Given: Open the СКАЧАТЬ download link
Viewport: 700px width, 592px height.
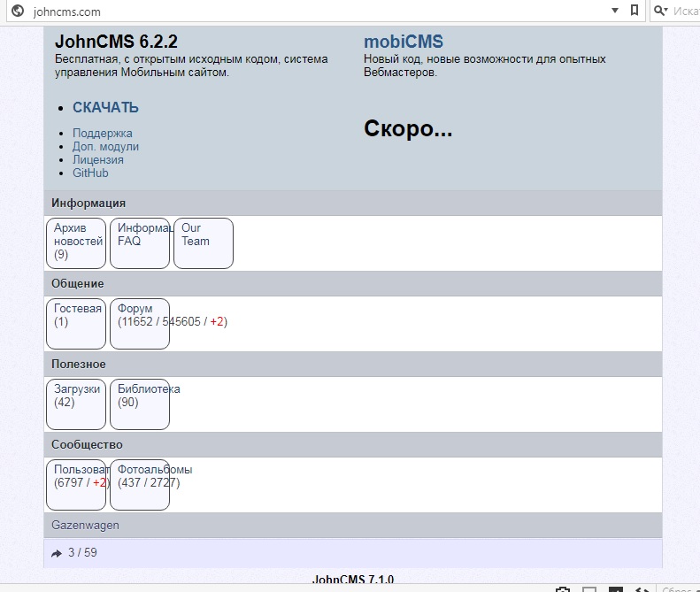Looking at the screenshot, I should [105, 108].
